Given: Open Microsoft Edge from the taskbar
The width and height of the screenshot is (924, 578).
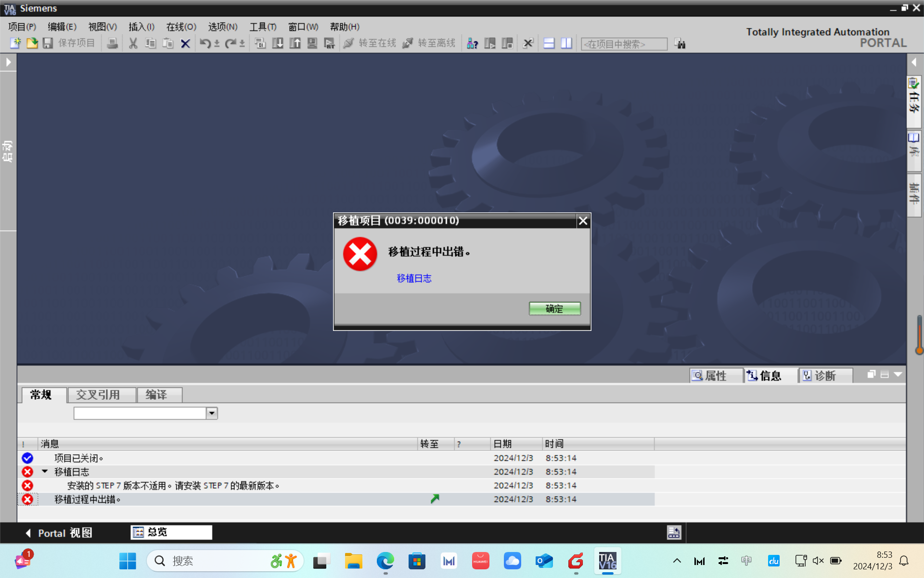Looking at the screenshot, I should coord(385,561).
